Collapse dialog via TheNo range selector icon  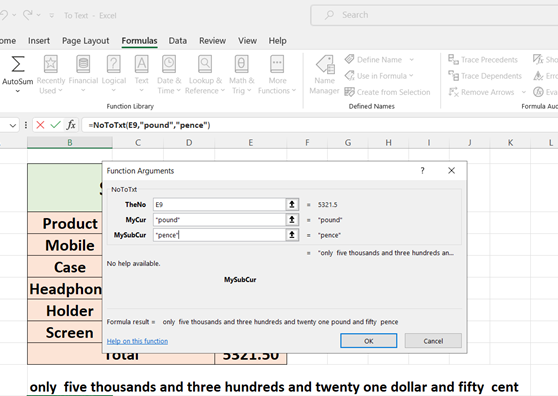tap(292, 205)
